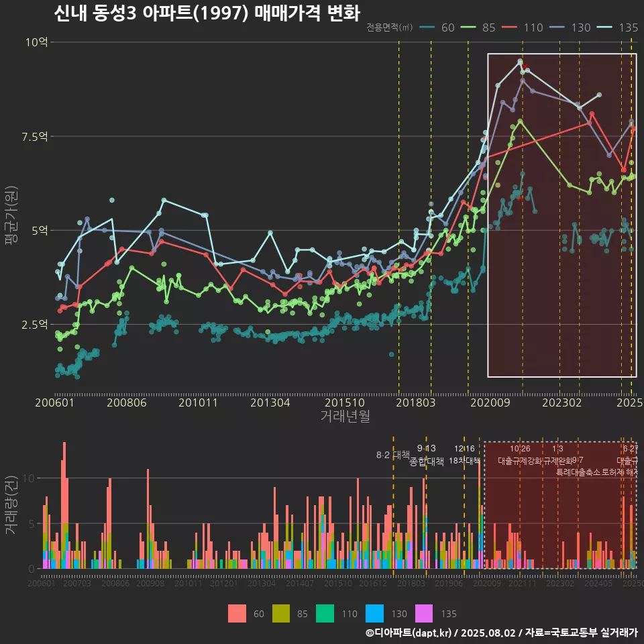Click the 10·26 대출규제강화 policy annotation
644x644 pixels.
point(520,455)
